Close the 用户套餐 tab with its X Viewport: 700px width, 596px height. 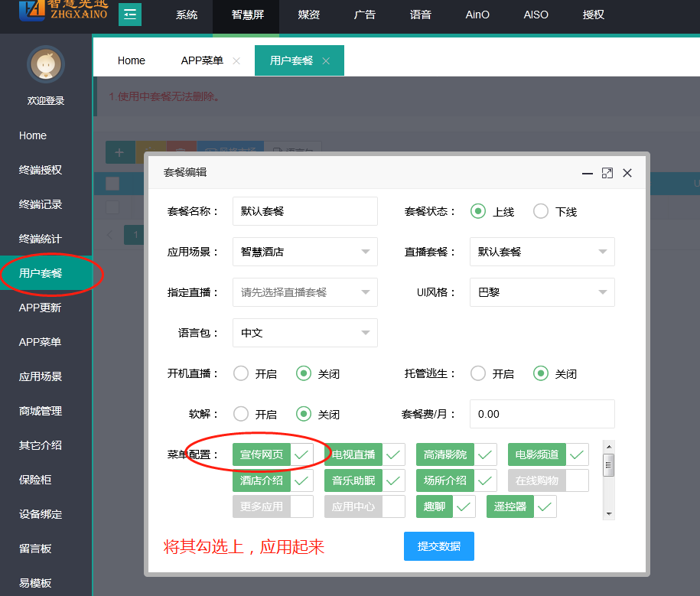[326, 61]
